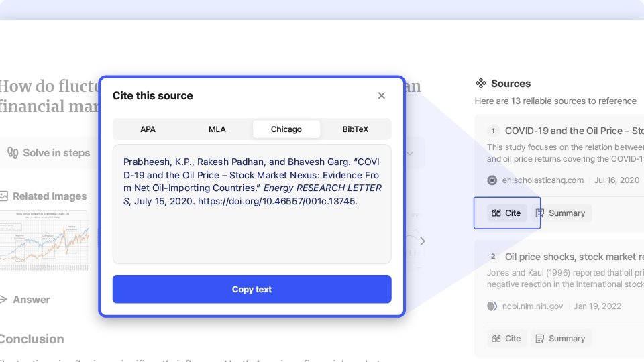The width and height of the screenshot is (644, 362).
Task: Click Cite on the Oil price shocks source
Action: tap(506, 339)
